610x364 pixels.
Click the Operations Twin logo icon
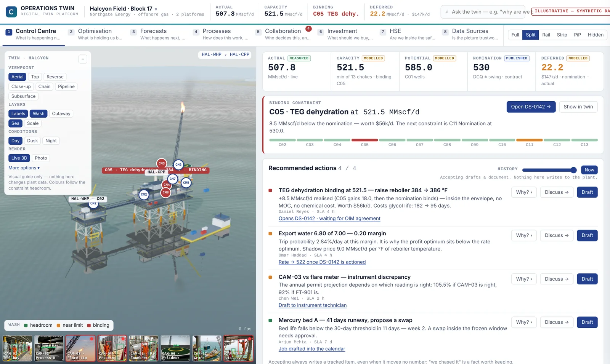pos(11,12)
